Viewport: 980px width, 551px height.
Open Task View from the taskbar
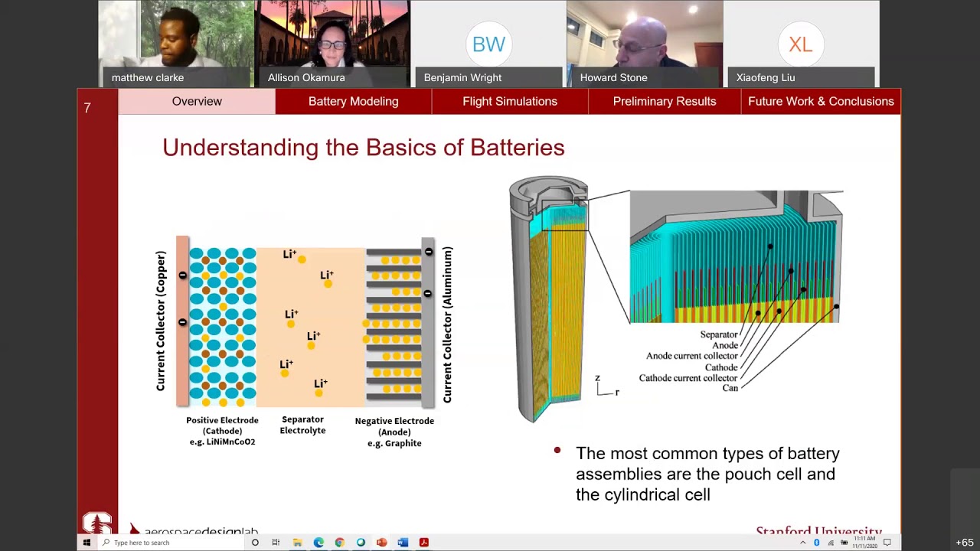point(276,543)
